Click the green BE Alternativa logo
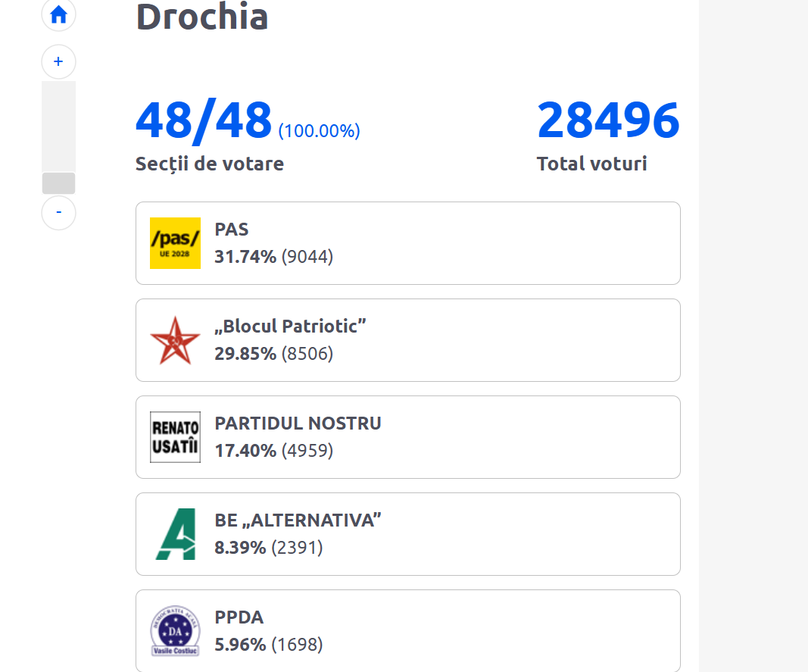 (x=175, y=534)
